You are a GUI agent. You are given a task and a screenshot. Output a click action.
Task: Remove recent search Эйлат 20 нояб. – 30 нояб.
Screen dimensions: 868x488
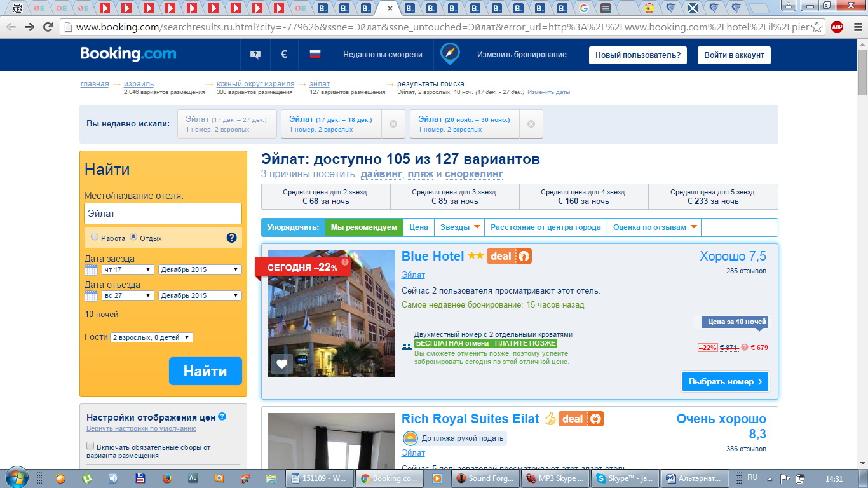point(531,124)
